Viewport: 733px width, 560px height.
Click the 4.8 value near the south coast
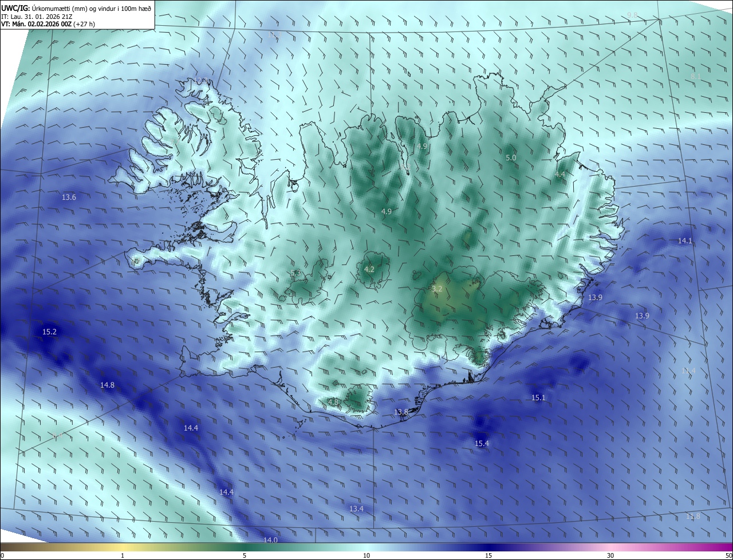click(x=333, y=402)
